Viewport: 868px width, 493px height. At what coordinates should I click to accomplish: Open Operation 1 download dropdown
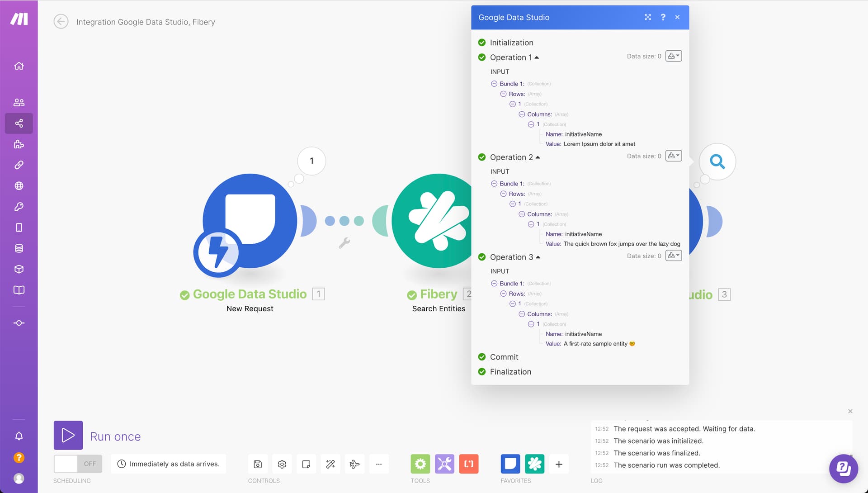(x=674, y=56)
